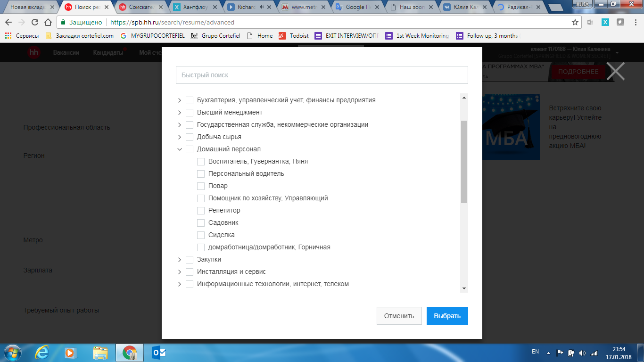Click the Быстрый поиск input field
Viewport: 644px width, 362px height.
[322, 75]
